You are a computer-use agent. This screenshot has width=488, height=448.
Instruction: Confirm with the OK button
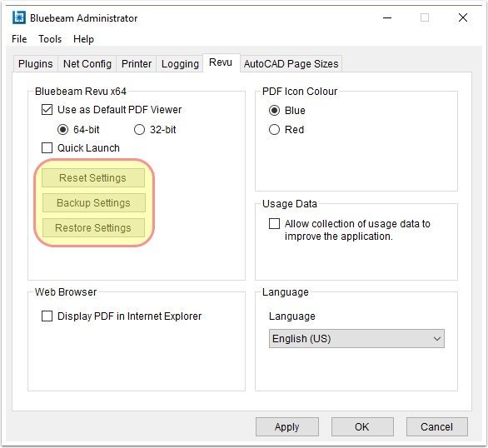[362, 427]
